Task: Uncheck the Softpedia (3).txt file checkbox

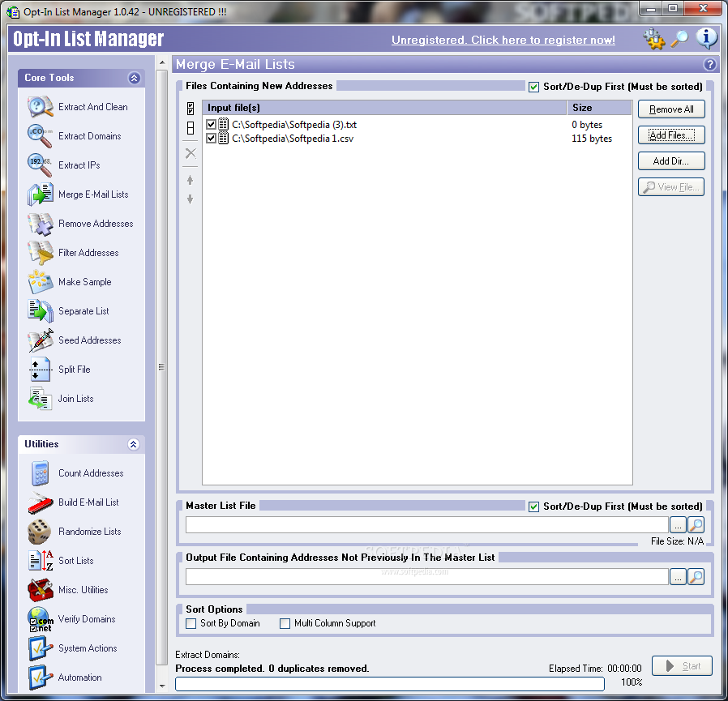Action: 212,125
